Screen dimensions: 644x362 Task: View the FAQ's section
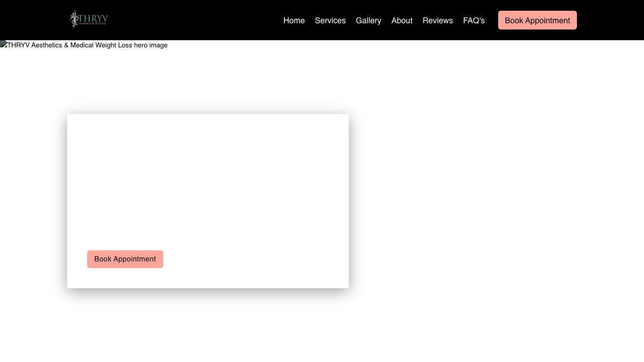click(474, 21)
